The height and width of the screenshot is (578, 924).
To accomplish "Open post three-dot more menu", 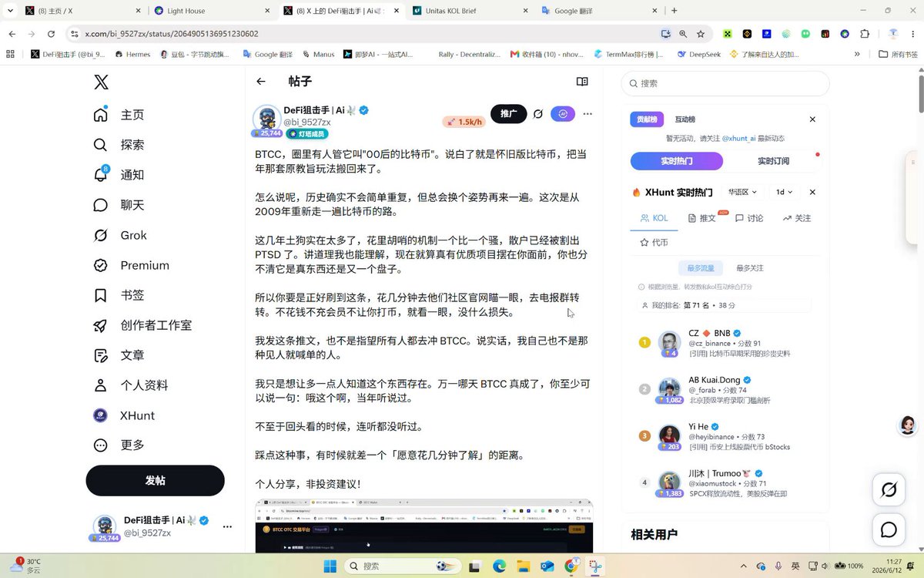I will (588, 114).
